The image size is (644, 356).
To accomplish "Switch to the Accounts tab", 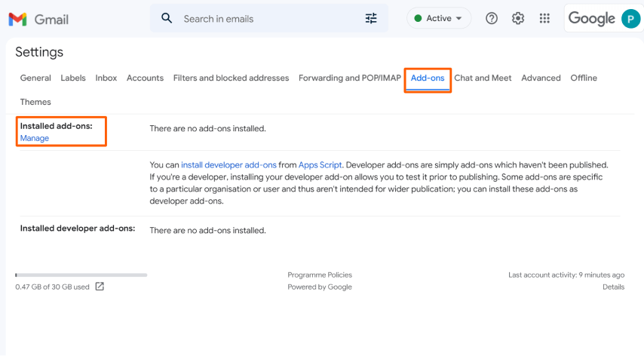I will 145,78.
